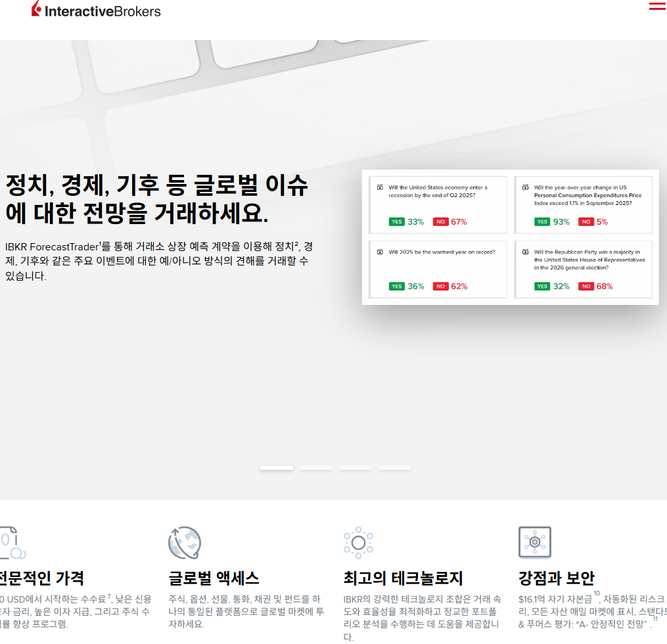This screenshot has height=644, width=667.
Task: Click the 전문적인 가격 heading
Action: pyautogui.click(x=41, y=578)
